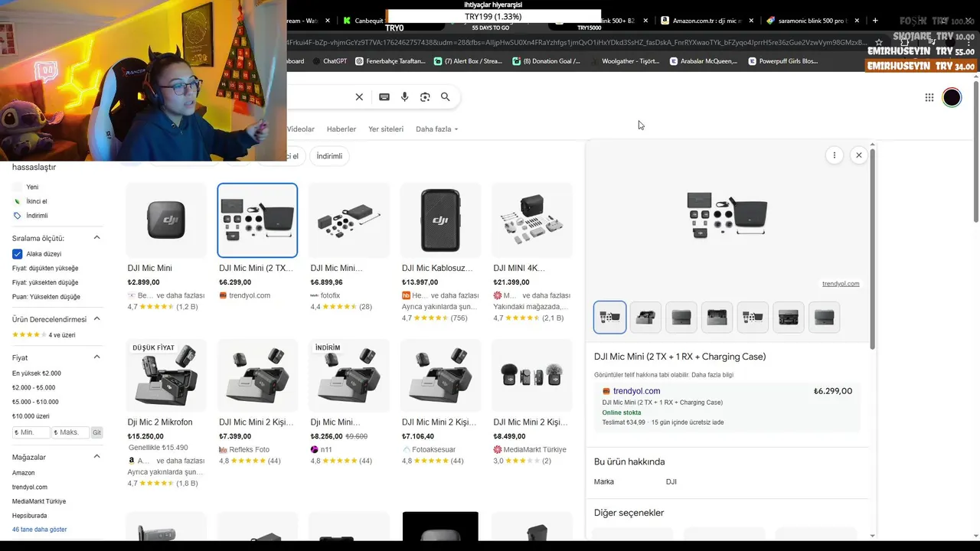Sort by Fiyat: düşükten yükseğe
980x551 pixels.
coord(45,269)
